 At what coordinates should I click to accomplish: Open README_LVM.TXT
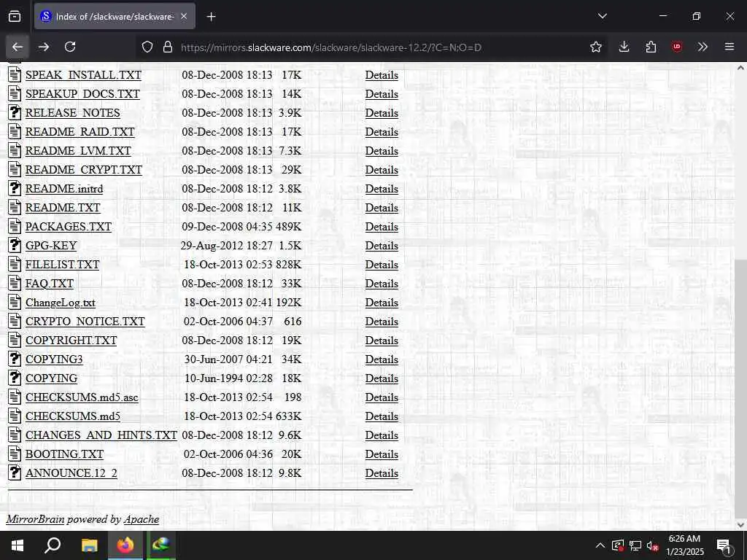(77, 151)
